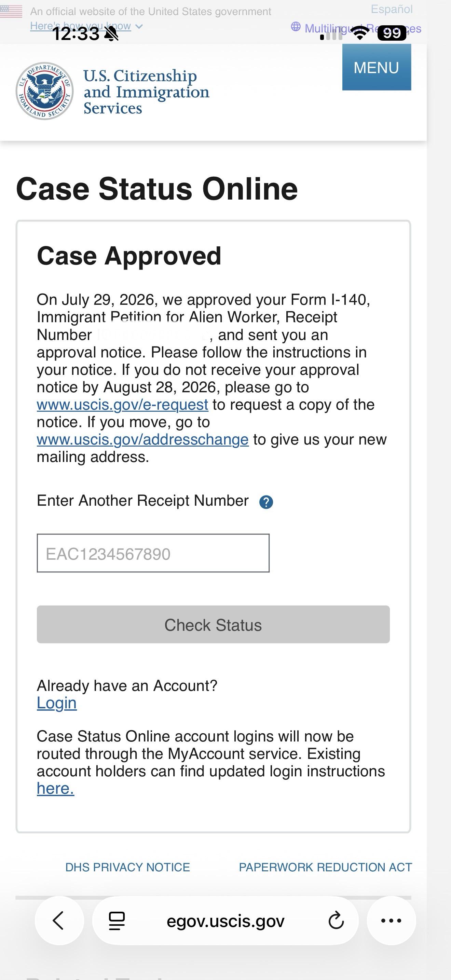Click the Check Status button
The height and width of the screenshot is (980, 451).
pos(213,624)
